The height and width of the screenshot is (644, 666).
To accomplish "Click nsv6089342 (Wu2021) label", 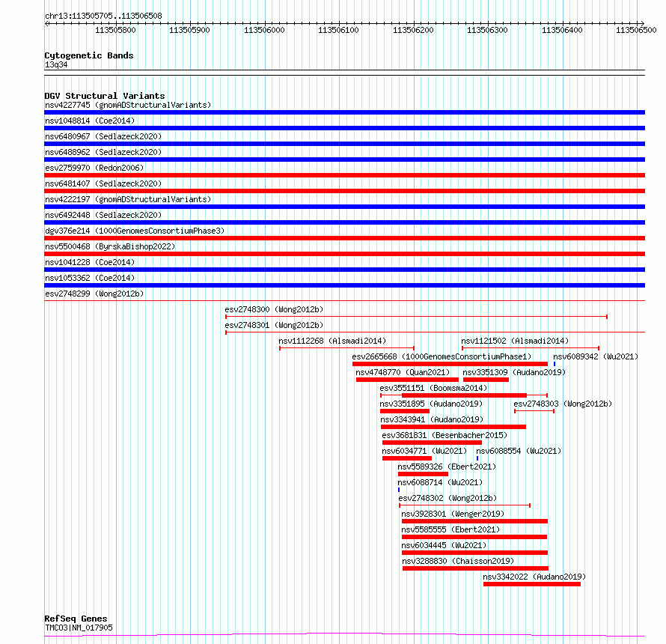I will pos(596,356).
